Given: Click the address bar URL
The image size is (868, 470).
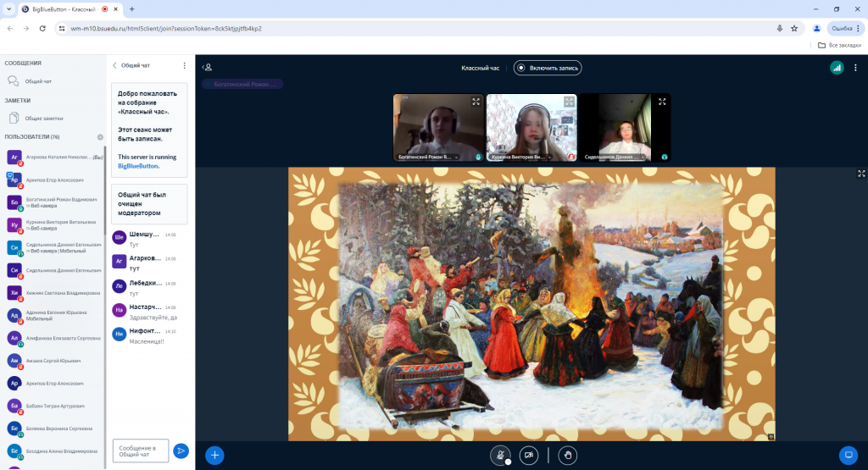Looking at the screenshot, I should click(166, 28).
